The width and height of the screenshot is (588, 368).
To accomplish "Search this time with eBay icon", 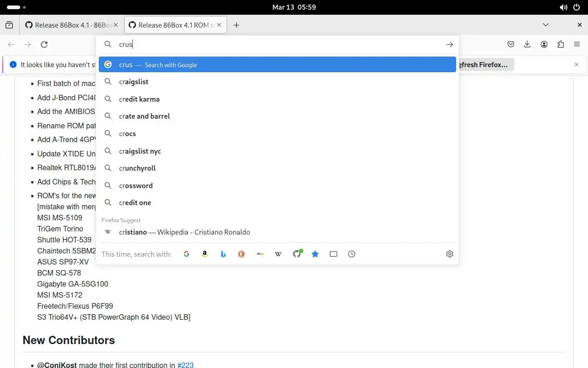I will pyautogui.click(x=260, y=254).
